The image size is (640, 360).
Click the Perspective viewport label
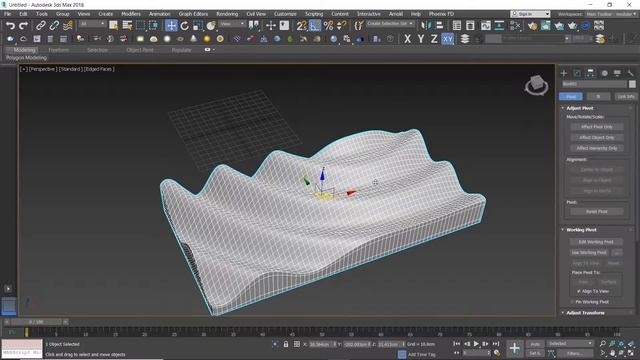pyautogui.click(x=42, y=69)
